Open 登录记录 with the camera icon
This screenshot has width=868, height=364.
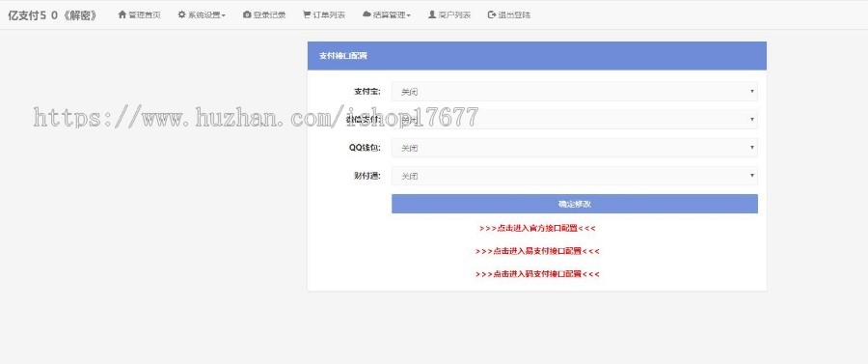(x=264, y=14)
